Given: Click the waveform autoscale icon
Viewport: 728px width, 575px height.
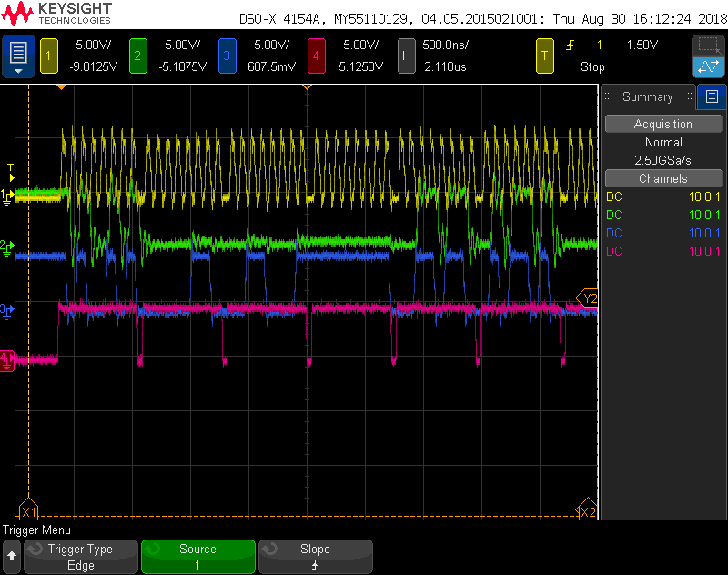Looking at the screenshot, I should point(708,66).
